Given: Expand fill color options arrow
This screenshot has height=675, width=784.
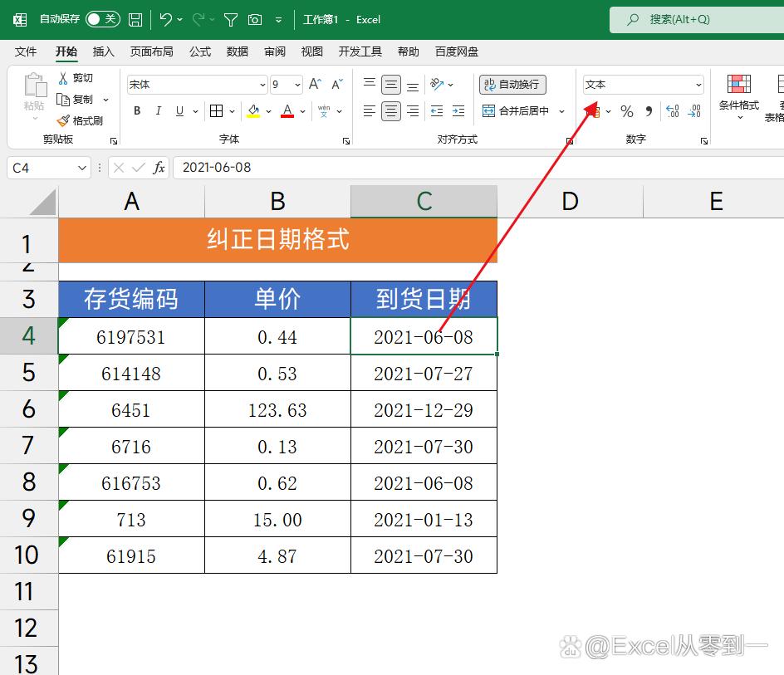Looking at the screenshot, I should (268, 111).
